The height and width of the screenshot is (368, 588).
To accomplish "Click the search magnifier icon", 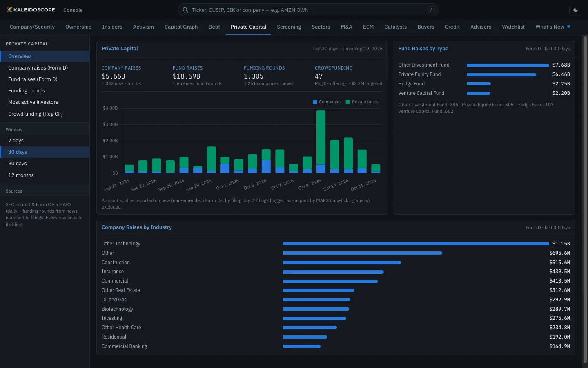I will tap(185, 10).
